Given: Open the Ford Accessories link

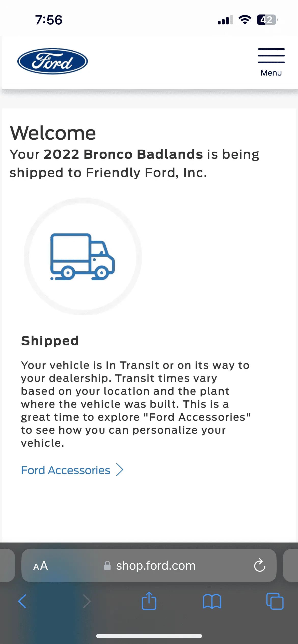Looking at the screenshot, I should pyautogui.click(x=66, y=470).
